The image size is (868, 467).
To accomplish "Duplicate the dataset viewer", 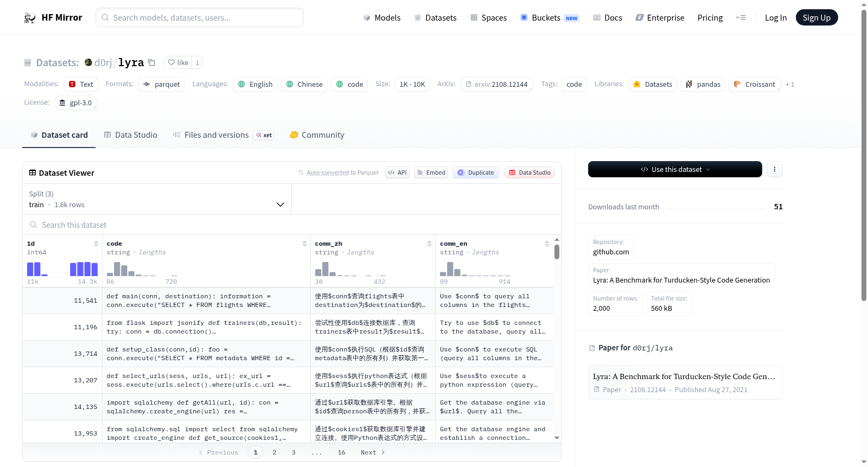I will pos(476,172).
